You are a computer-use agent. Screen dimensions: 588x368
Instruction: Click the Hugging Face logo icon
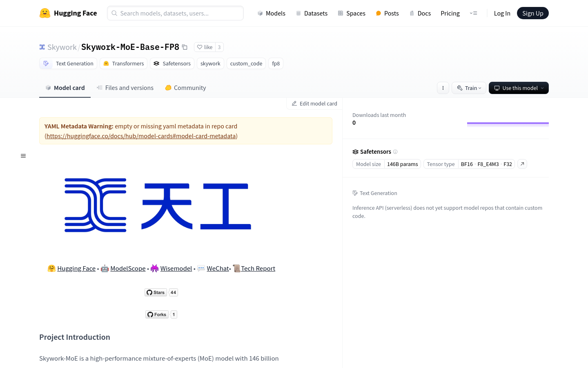tap(45, 13)
